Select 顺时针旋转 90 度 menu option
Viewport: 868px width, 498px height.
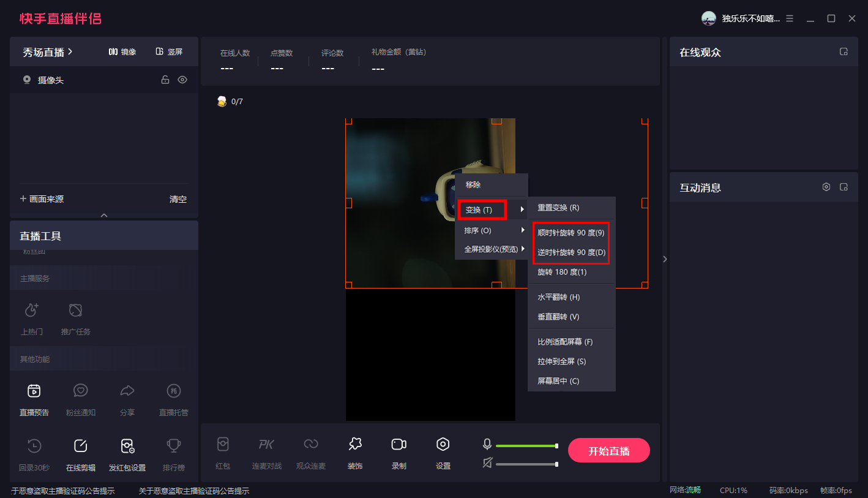click(x=571, y=233)
